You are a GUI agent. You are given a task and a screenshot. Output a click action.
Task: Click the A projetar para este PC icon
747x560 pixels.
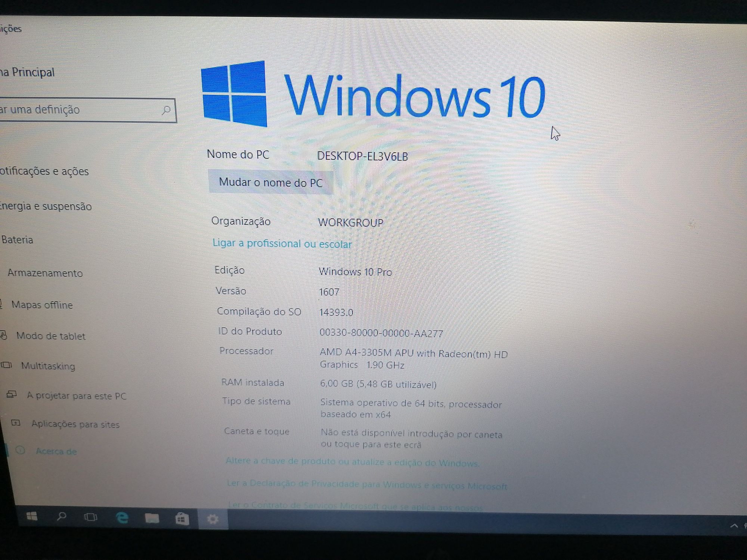[12, 394]
